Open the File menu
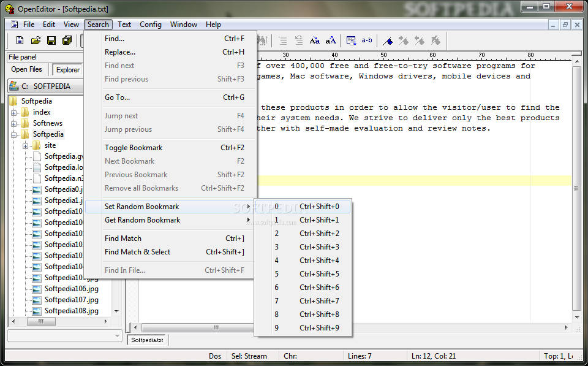The image size is (588, 366). click(29, 25)
